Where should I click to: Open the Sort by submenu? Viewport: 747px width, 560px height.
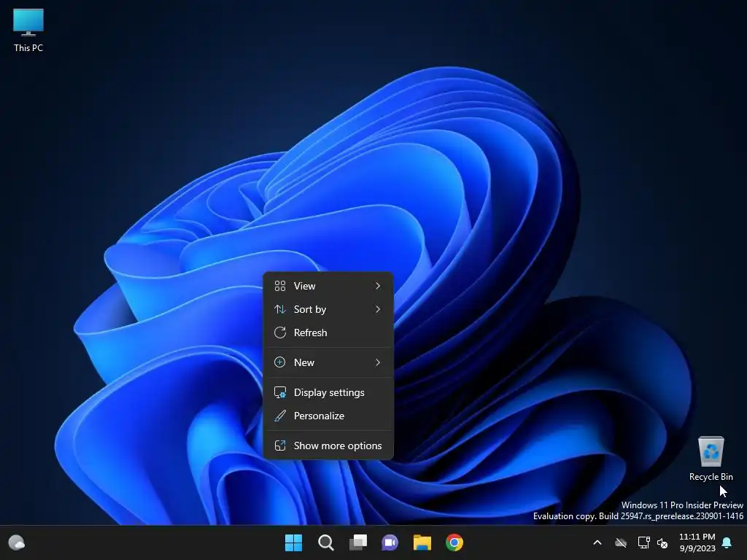coord(328,309)
